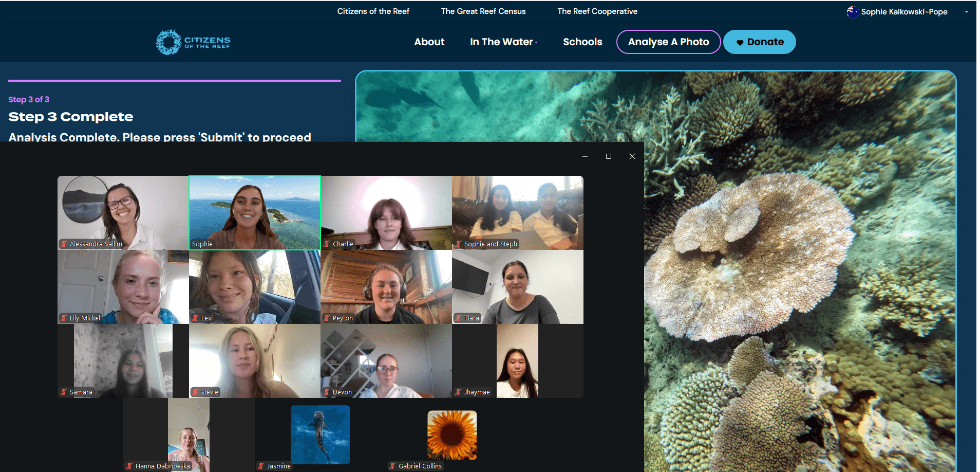Open the About page in the navigation

(x=429, y=42)
